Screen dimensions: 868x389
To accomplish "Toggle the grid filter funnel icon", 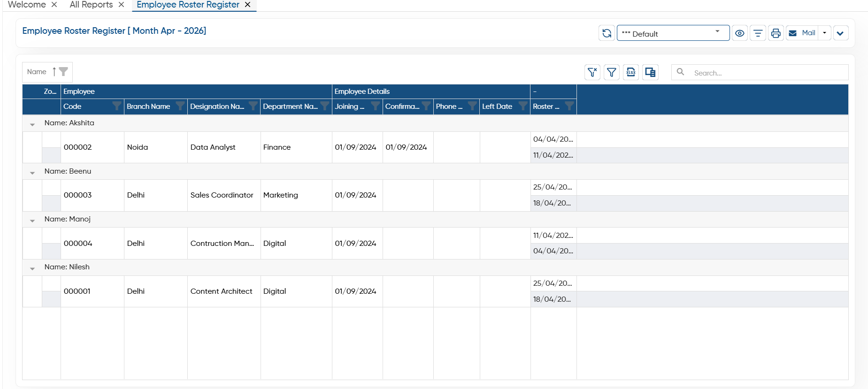I will pyautogui.click(x=612, y=72).
